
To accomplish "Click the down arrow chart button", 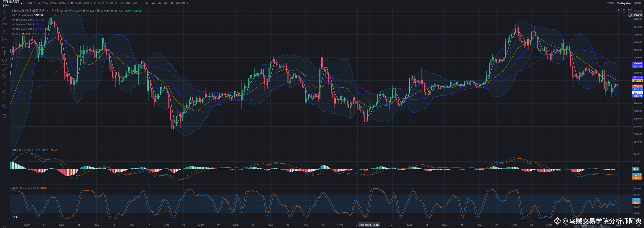I will 618,10.
